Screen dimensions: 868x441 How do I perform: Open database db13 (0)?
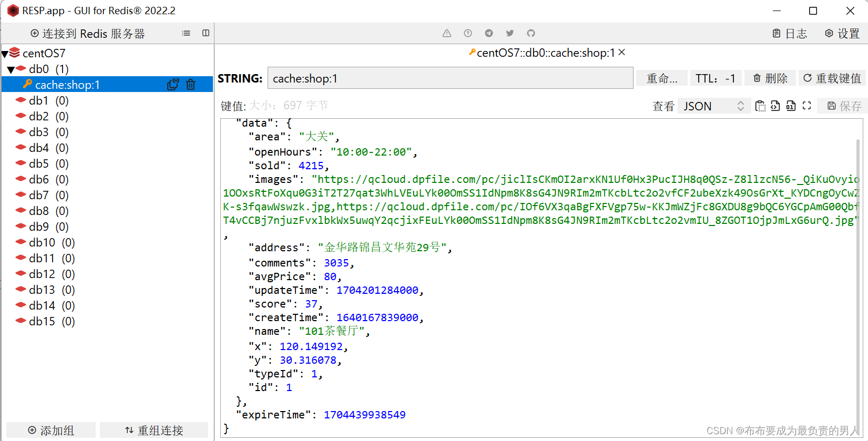tap(52, 290)
